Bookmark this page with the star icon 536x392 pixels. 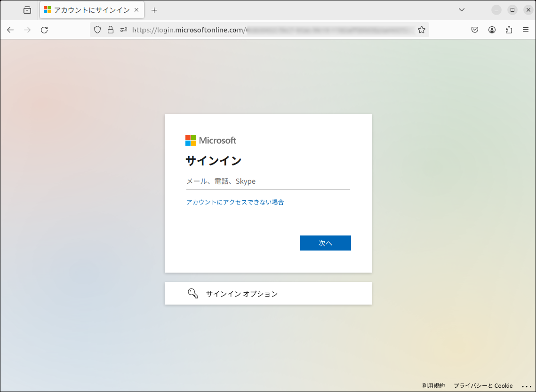[x=422, y=30]
